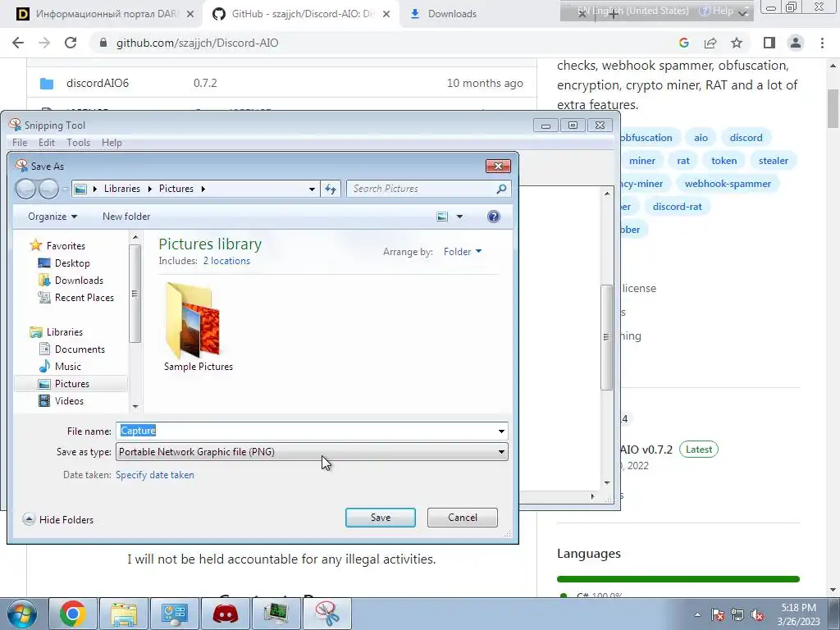Select Libraries in address breadcrumb

[122, 189]
